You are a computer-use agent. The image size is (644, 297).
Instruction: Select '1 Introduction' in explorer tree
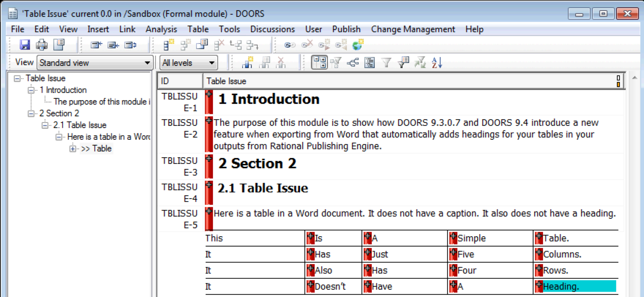coord(63,90)
